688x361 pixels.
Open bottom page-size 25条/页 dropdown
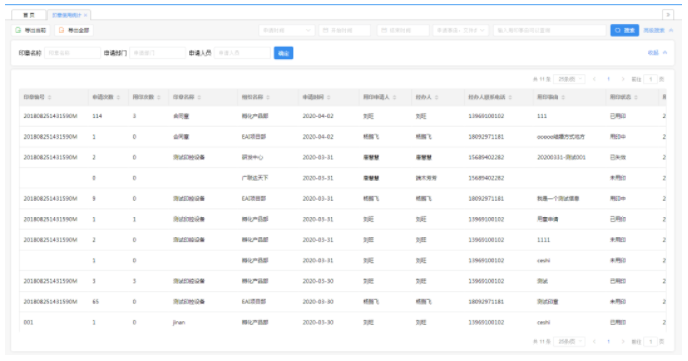pos(569,341)
